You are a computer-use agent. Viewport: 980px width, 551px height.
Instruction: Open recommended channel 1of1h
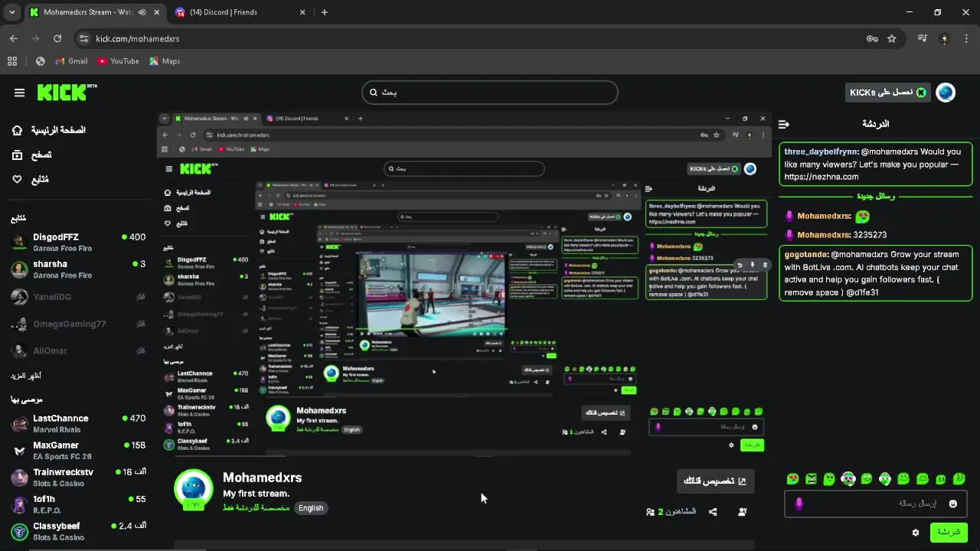[x=78, y=504]
